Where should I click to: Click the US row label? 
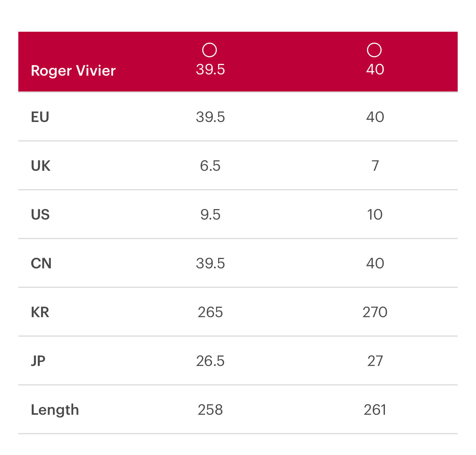(40, 215)
